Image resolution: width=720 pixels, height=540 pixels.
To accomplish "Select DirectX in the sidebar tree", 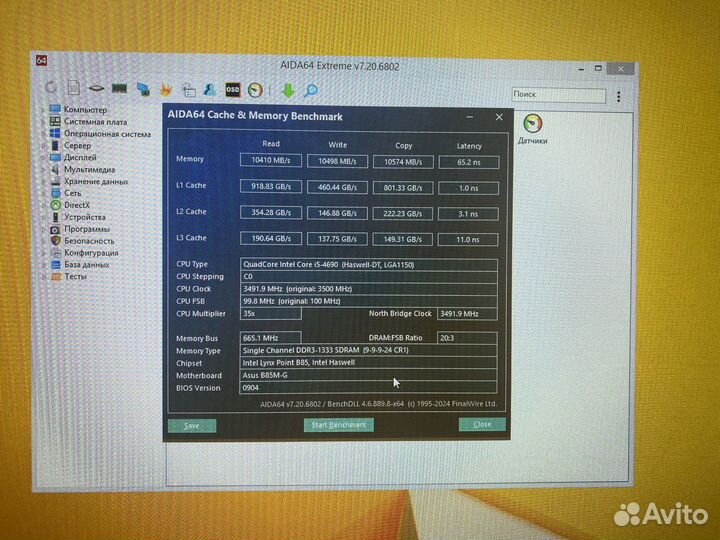I will [x=76, y=205].
